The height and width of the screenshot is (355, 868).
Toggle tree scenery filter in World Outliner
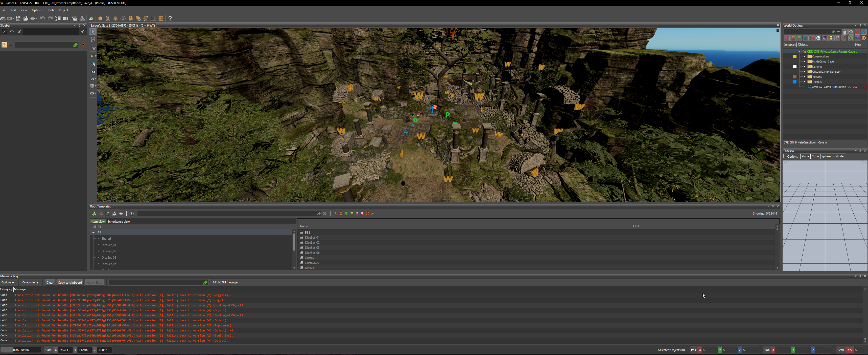[800, 38]
